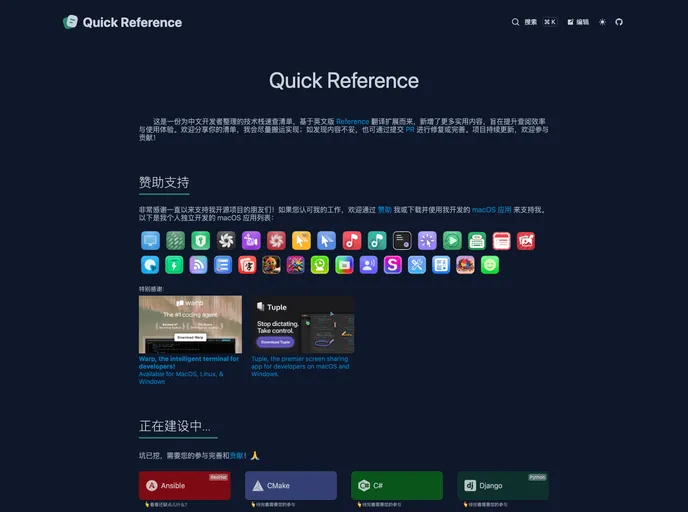Open the Ansible cheat sheet card
Viewport: 688px width, 512px height.
[185, 486]
